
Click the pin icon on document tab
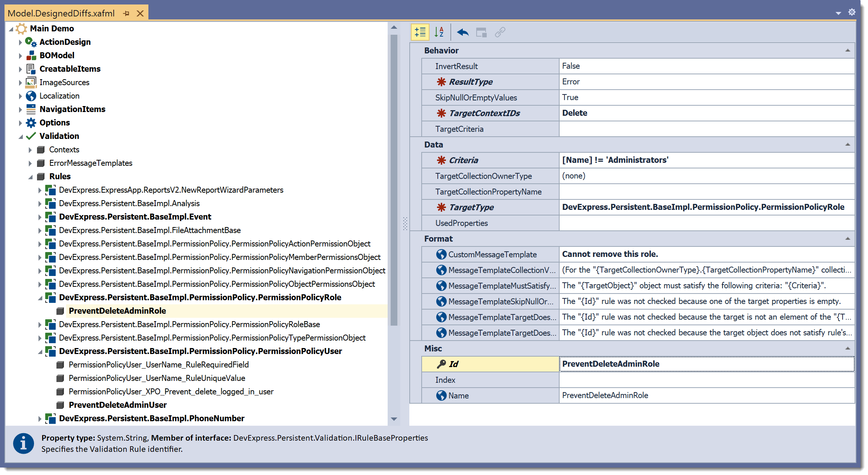tap(126, 13)
